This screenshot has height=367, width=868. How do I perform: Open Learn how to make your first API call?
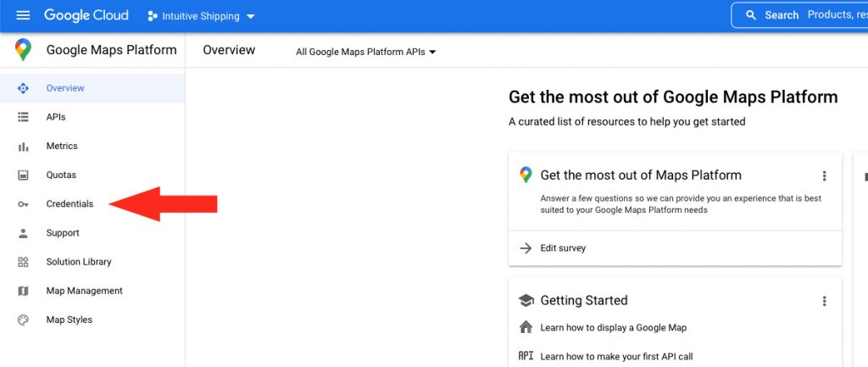coord(616,357)
